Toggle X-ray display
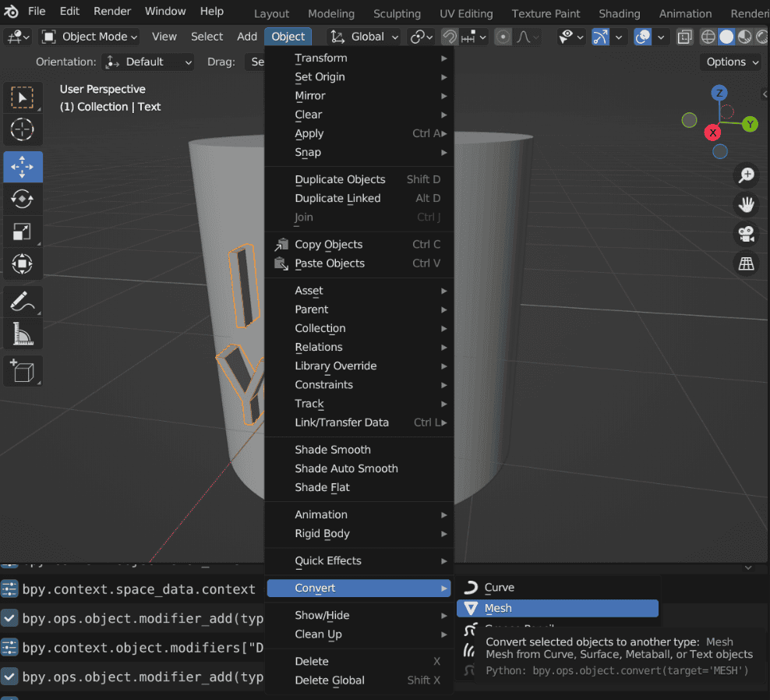Image resolution: width=770 pixels, height=700 pixels. coord(684,37)
